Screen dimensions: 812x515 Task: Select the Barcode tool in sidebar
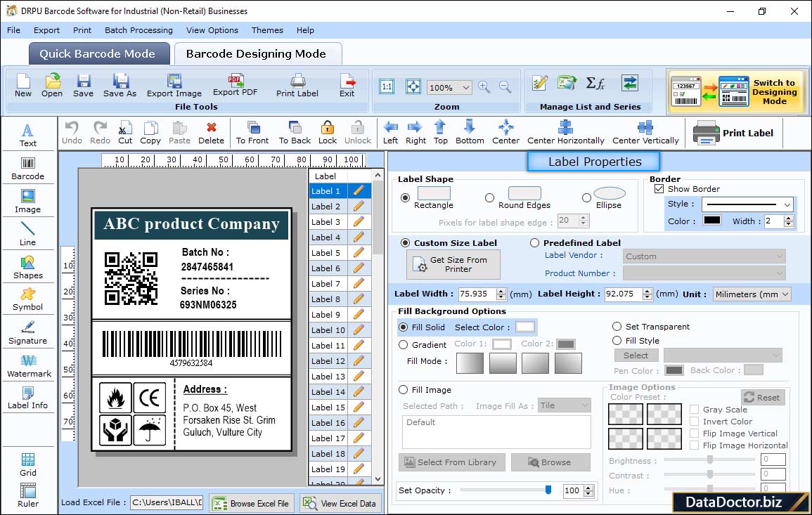28,169
